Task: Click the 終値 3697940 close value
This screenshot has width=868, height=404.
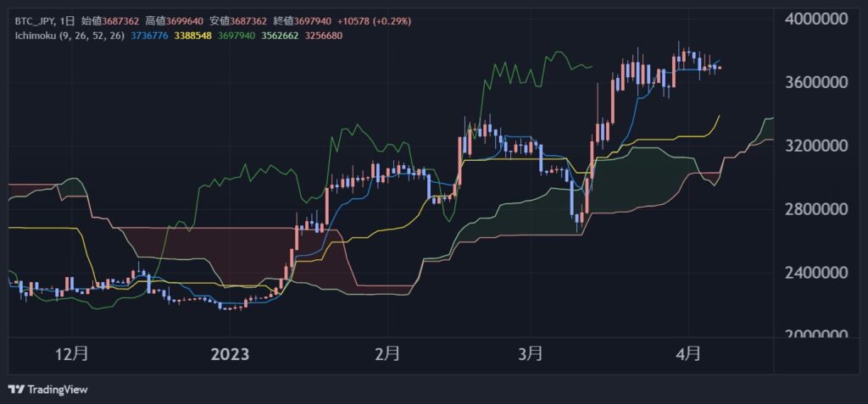Action: (x=303, y=21)
